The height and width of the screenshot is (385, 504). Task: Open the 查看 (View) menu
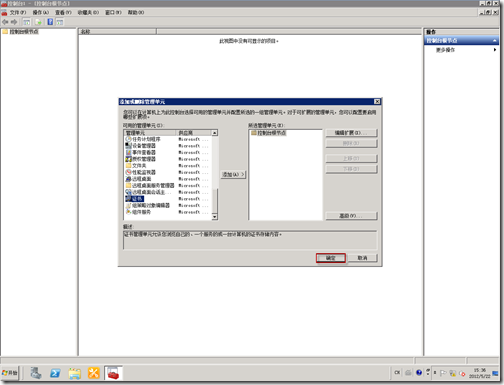tap(63, 12)
